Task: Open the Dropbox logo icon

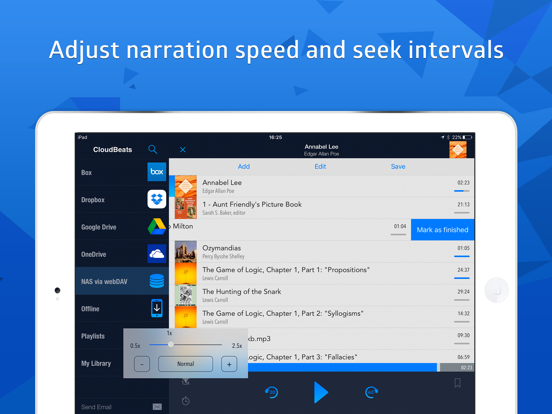Action: [x=157, y=199]
